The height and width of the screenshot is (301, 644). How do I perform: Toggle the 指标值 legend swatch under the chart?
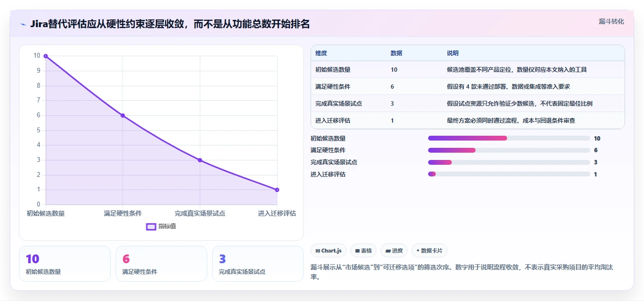coord(151,226)
